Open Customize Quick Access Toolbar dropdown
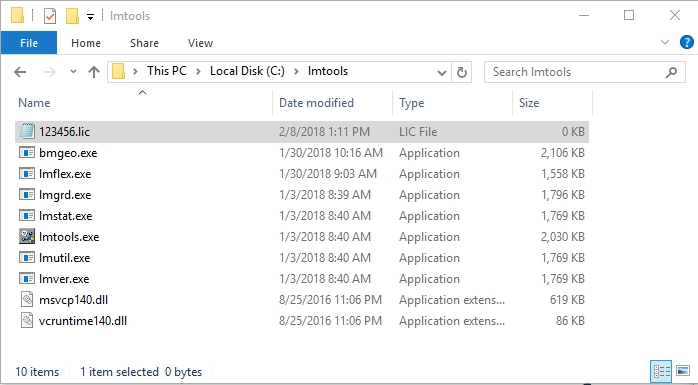This screenshot has height=385, width=698. [x=90, y=17]
